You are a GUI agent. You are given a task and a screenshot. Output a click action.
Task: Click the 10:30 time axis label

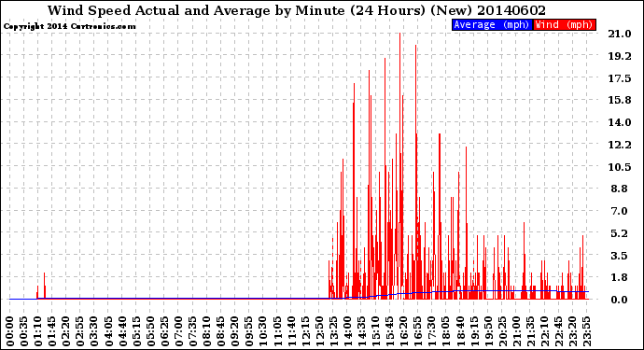point(263,331)
